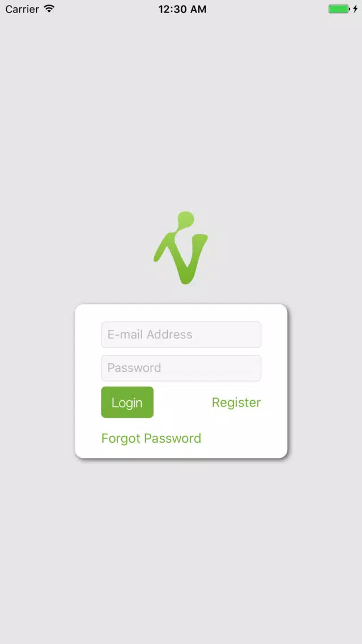Screen dimensions: 362x644
Task: Tap the green running-figure app logo
Action: pyautogui.click(x=181, y=248)
